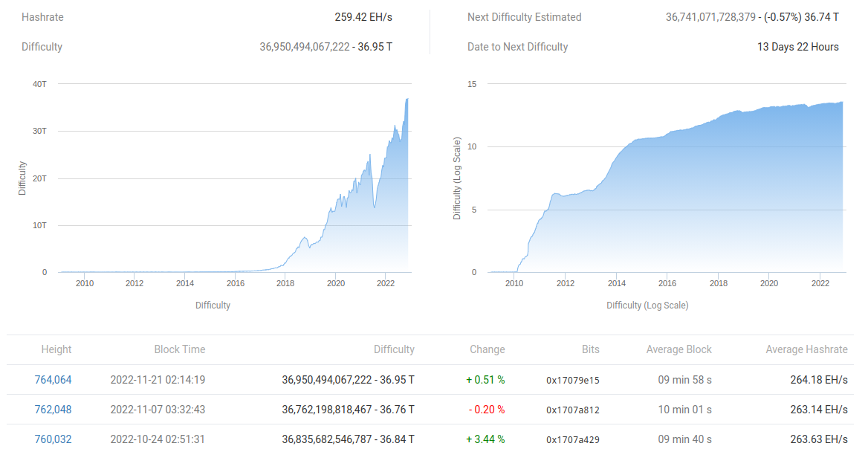Sort the table by Difficulty column
The width and height of the screenshot is (868, 449).
(x=393, y=349)
